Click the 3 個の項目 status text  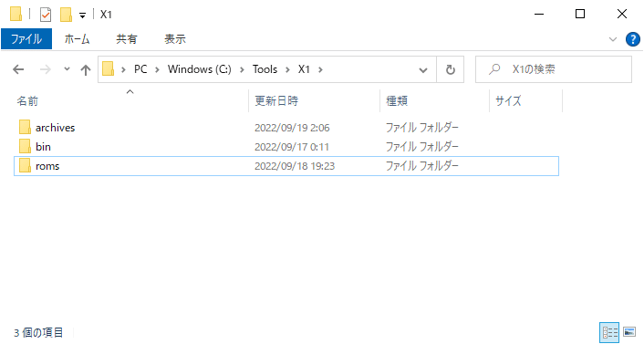tap(38, 332)
